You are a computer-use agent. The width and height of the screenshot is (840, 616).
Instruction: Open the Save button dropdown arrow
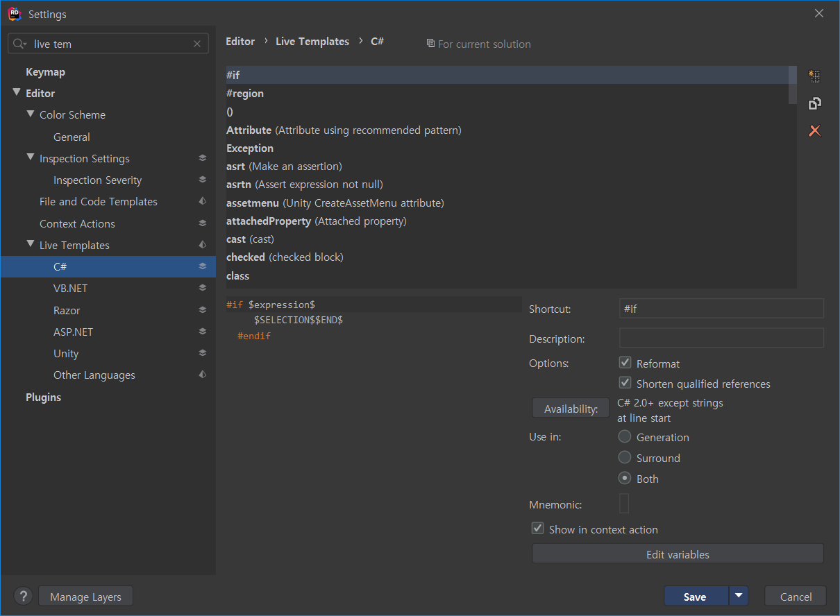[x=739, y=596]
